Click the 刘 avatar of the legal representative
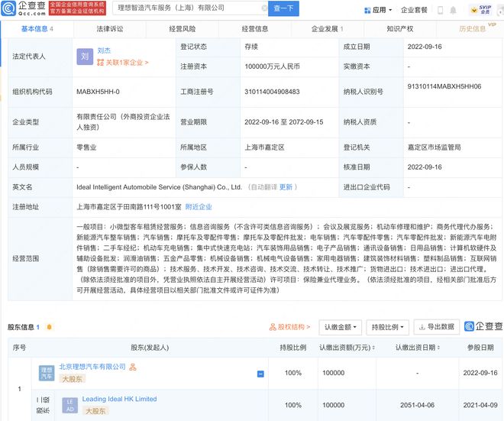The width and height of the screenshot is (504, 421). (85, 57)
